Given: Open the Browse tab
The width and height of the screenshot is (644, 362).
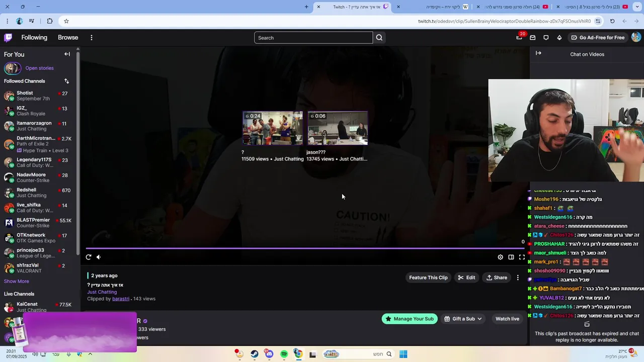Looking at the screenshot, I should pyautogui.click(x=68, y=38).
